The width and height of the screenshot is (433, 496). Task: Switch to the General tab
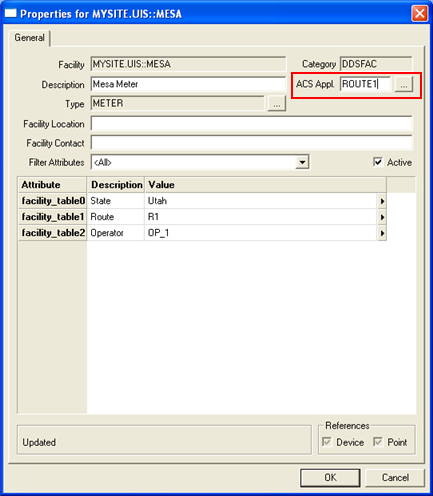(x=29, y=38)
